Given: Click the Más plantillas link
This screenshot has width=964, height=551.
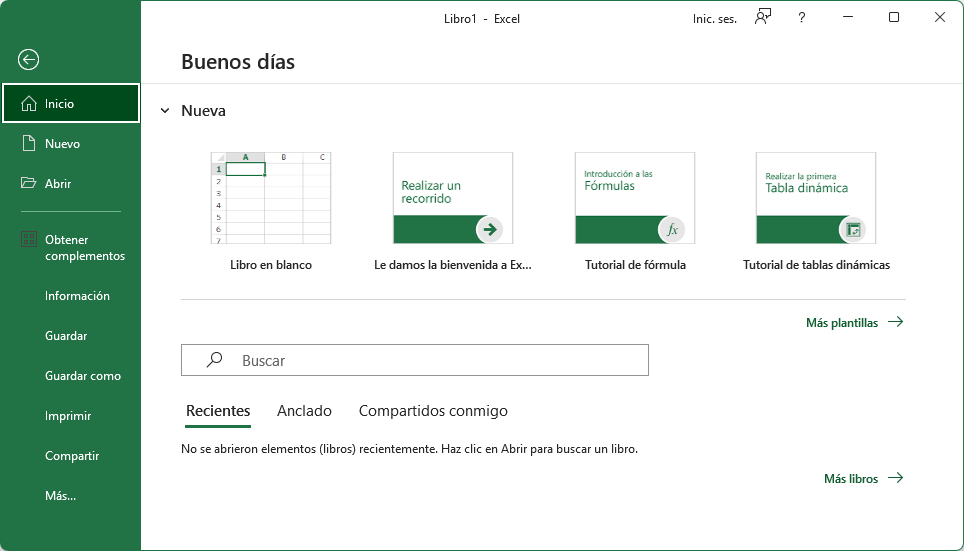Looking at the screenshot, I should coord(855,322).
